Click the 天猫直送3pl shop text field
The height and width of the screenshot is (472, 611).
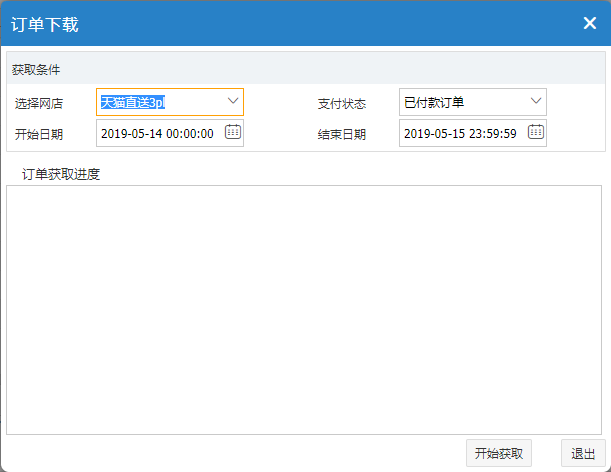pos(158,102)
